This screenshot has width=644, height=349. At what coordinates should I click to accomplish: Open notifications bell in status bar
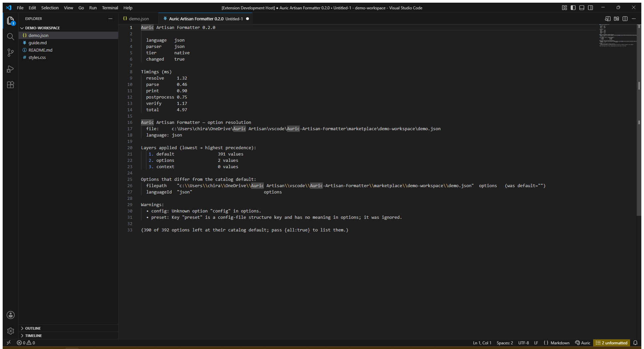[x=635, y=343]
